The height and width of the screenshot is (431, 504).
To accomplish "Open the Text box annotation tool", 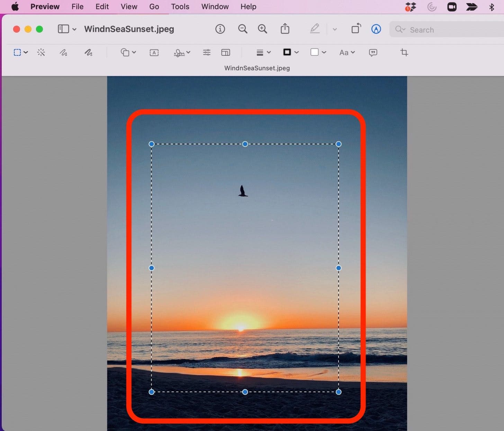I will click(x=154, y=52).
